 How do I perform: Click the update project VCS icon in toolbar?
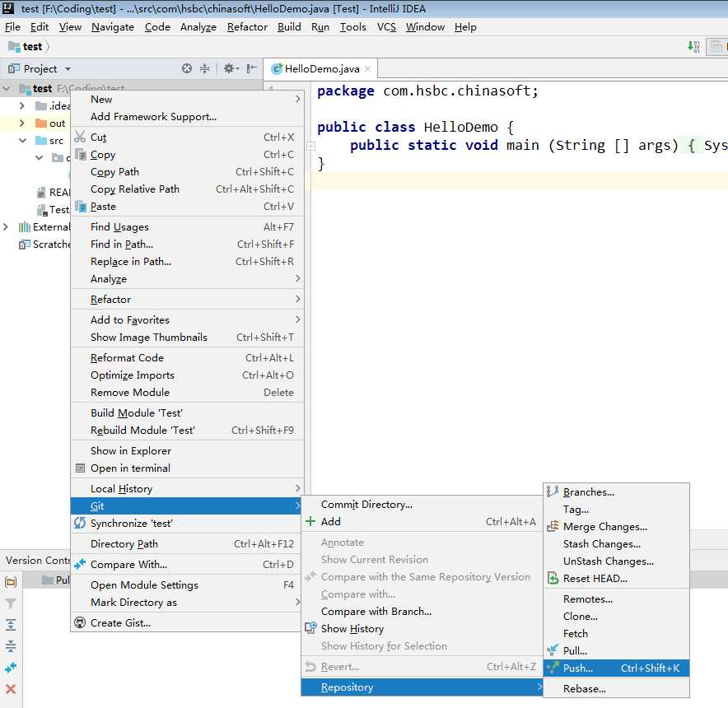pyautogui.click(x=693, y=46)
